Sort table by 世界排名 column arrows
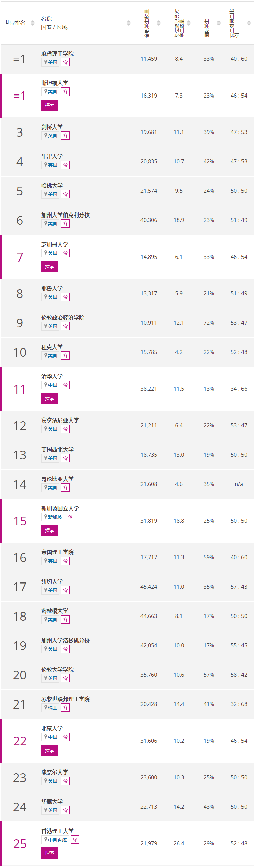The height and width of the screenshot is (868, 256). (33, 23)
